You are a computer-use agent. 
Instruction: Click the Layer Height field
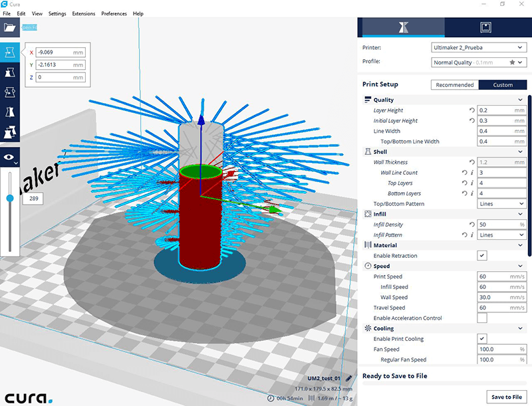[x=502, y=110]
